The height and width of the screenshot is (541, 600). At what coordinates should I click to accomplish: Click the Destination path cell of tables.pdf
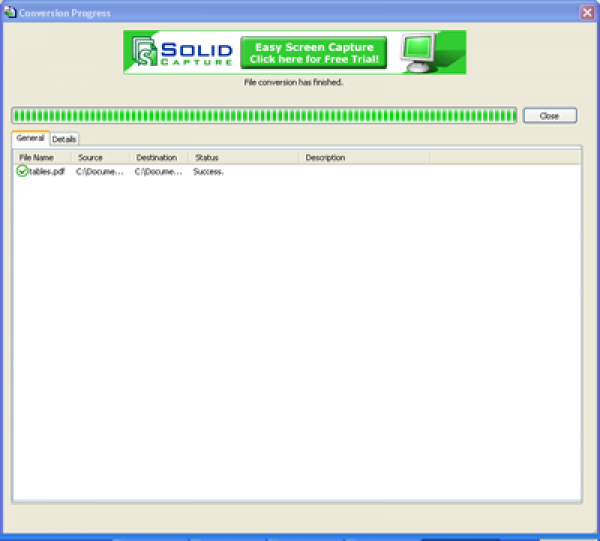(158, 171)
